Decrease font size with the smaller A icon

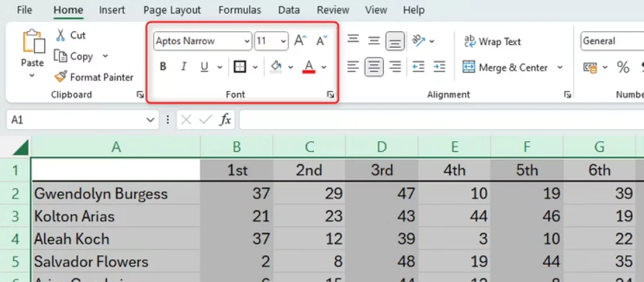tap(322, 41)
